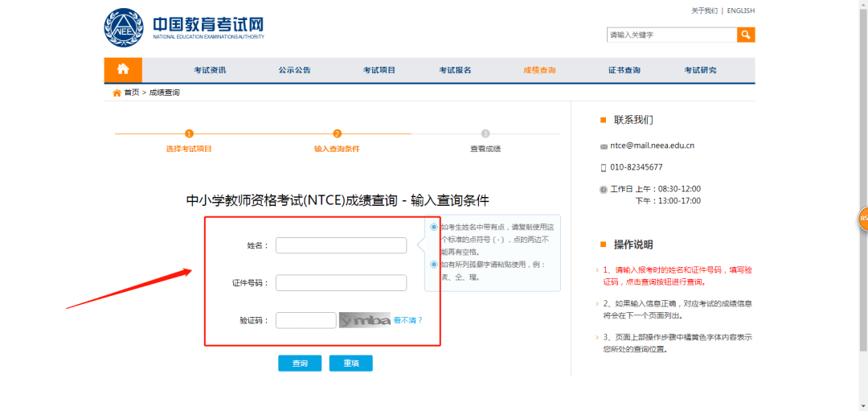This screenshot has height=411, width=868.
Task: Click the 联系我们 heading
Action: pyautogui.click(x=633, y=120)
